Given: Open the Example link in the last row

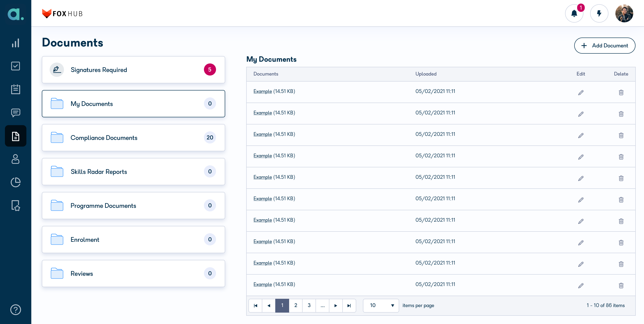Looking at the screenshot, I should (263, 284).
